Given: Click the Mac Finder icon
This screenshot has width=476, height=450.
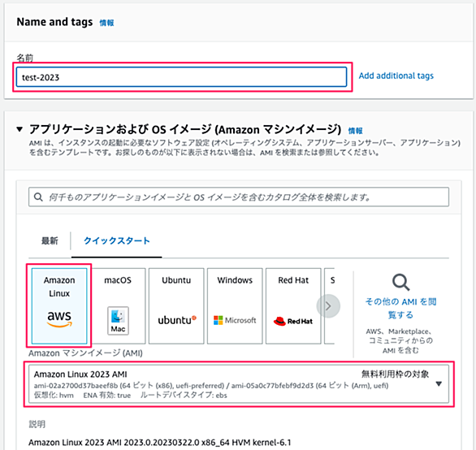Looking at the screenshot, I should [x=118, y=321].
